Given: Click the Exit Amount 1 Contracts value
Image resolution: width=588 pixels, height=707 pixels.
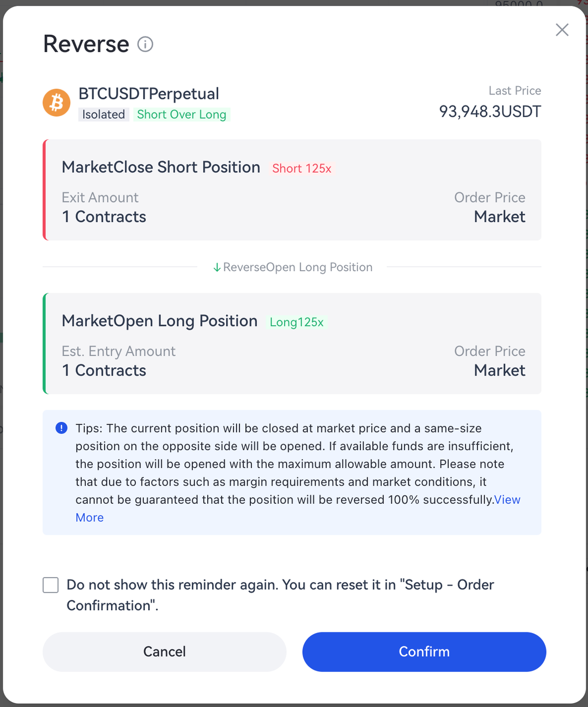Looking at the screenshot, I should [x=104, y=217].
